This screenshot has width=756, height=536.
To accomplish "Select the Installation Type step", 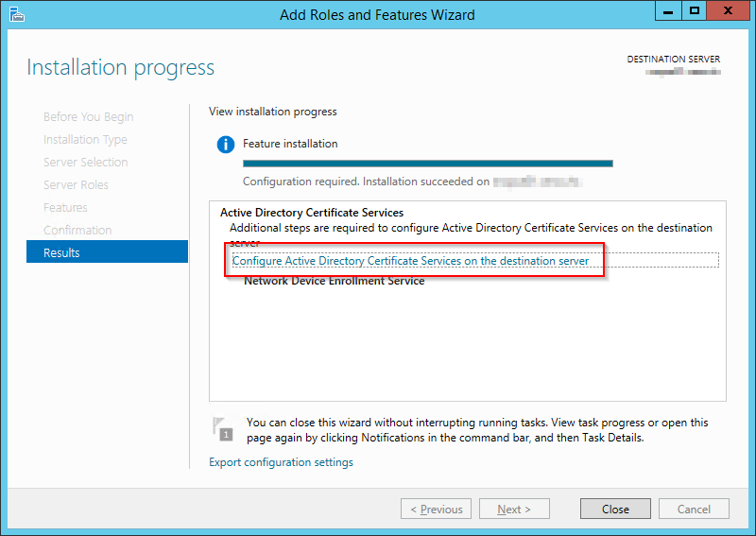I will tap(85, 140).
